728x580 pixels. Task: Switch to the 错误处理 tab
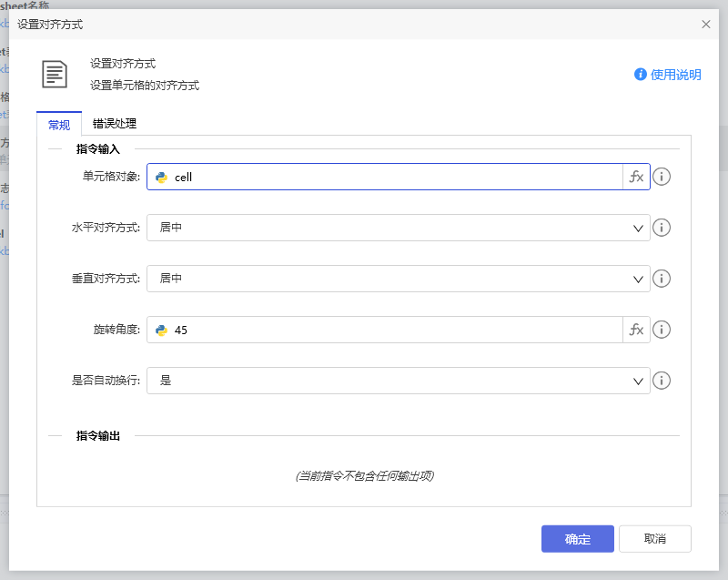coord(115,124)
